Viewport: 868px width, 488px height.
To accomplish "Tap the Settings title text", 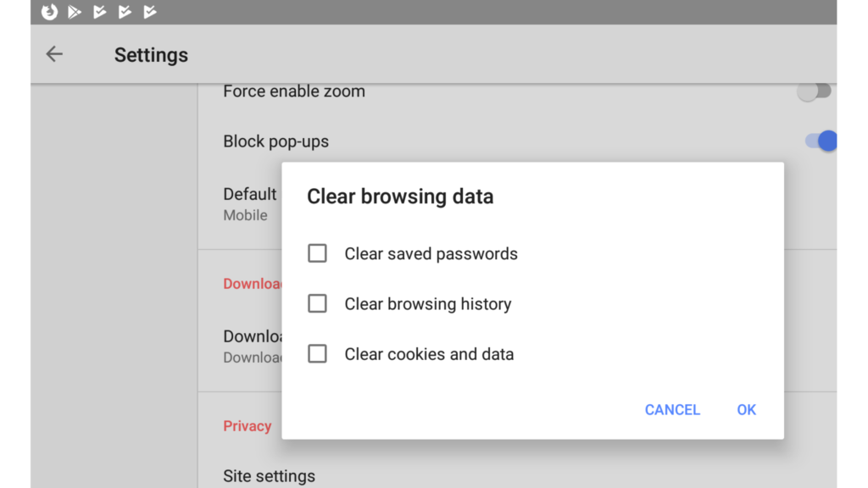I will pyautogui.click(x=151, y=54).
